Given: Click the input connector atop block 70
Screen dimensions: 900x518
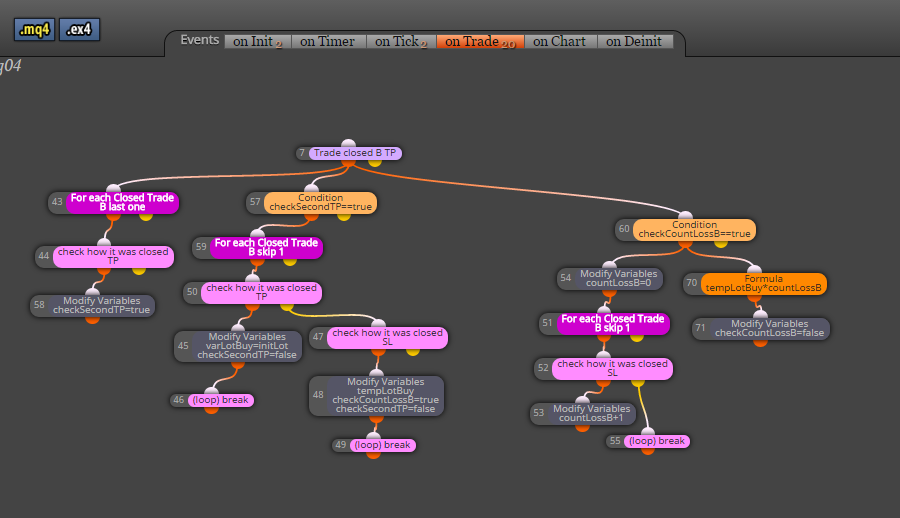Looking at the screenshot, I should coord(754,270).
